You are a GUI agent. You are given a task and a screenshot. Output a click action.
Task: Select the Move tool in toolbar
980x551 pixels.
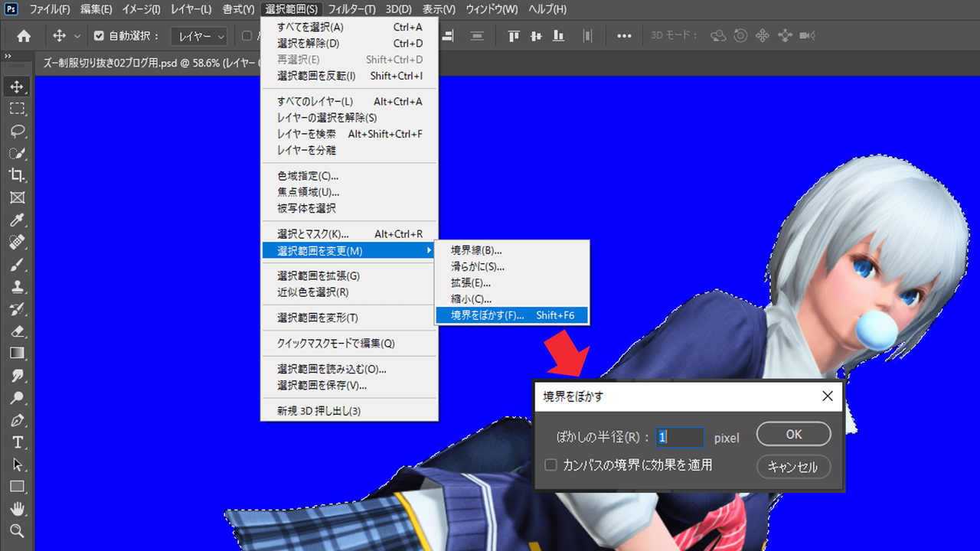17,86
